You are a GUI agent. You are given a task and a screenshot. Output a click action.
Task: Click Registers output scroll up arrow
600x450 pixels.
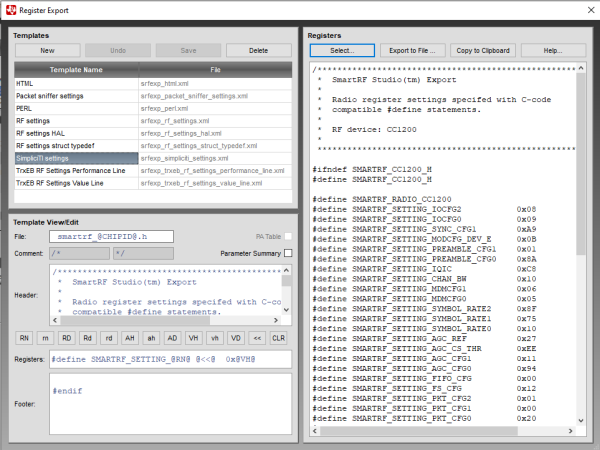click(581, 68)
